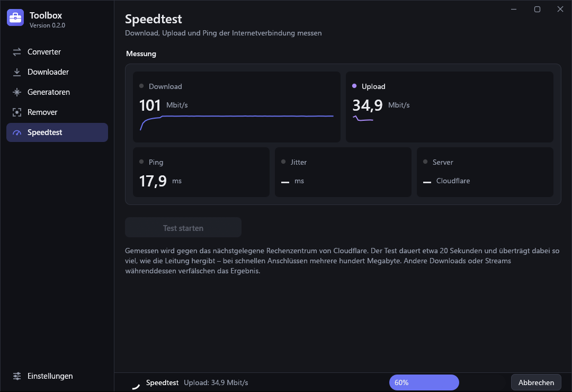Click the Upload card label
The width and height of the screenshot is (572, 392).
(373, 86)
